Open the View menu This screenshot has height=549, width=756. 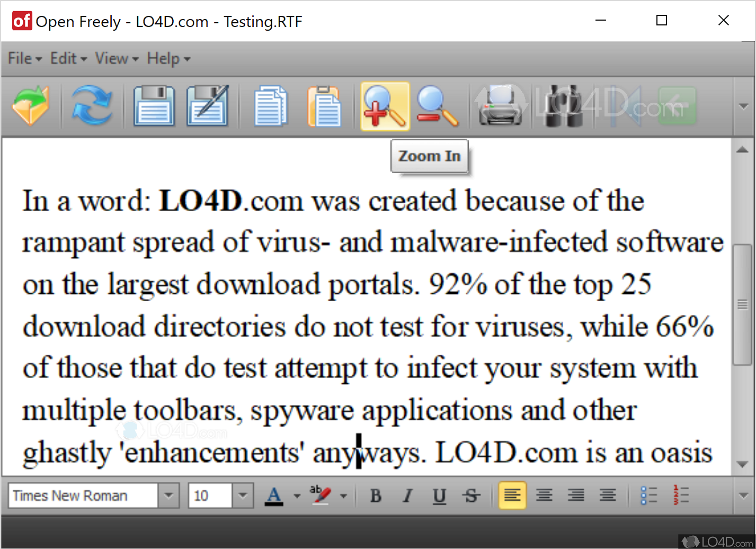click(x=117, y=58)
